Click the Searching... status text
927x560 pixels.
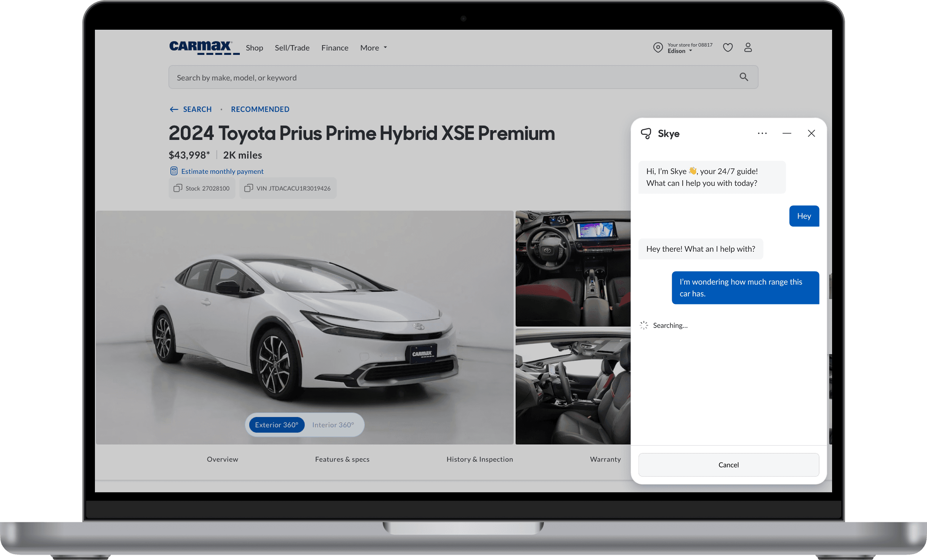click(670, 325)
